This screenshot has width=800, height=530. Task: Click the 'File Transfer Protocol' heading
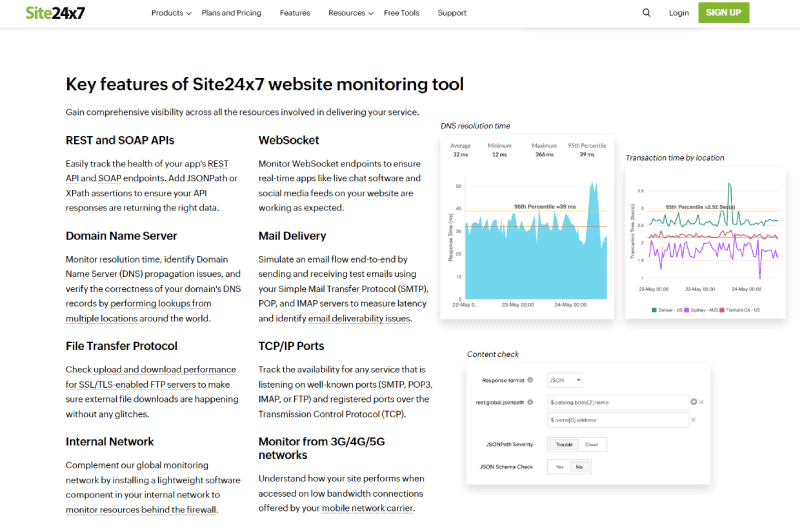tap(121, 346)
